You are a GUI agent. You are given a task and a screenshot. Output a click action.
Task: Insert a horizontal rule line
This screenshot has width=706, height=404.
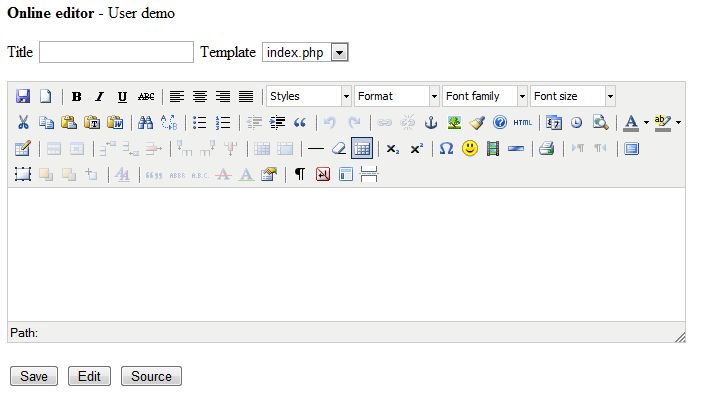click(315, 149)
